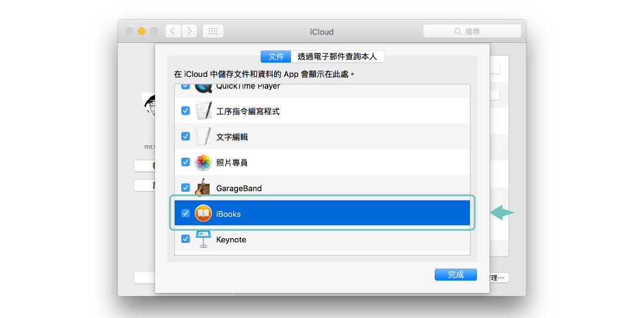Go back with the left chevron button
Viewport: 644px width, 318px height.
pos(174,31)
